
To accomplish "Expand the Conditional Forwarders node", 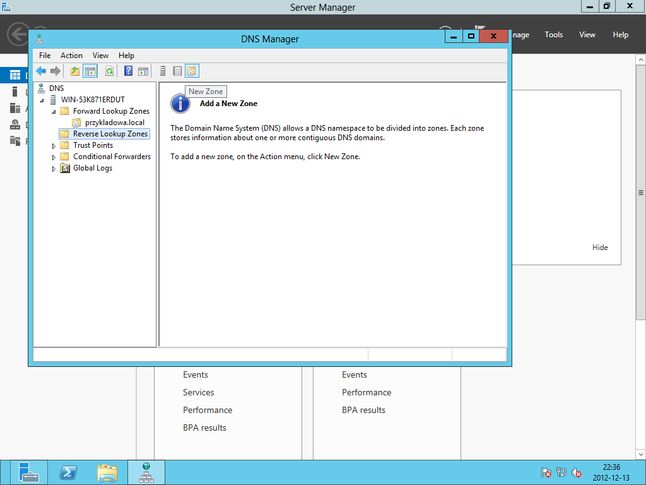I will 54,157.
